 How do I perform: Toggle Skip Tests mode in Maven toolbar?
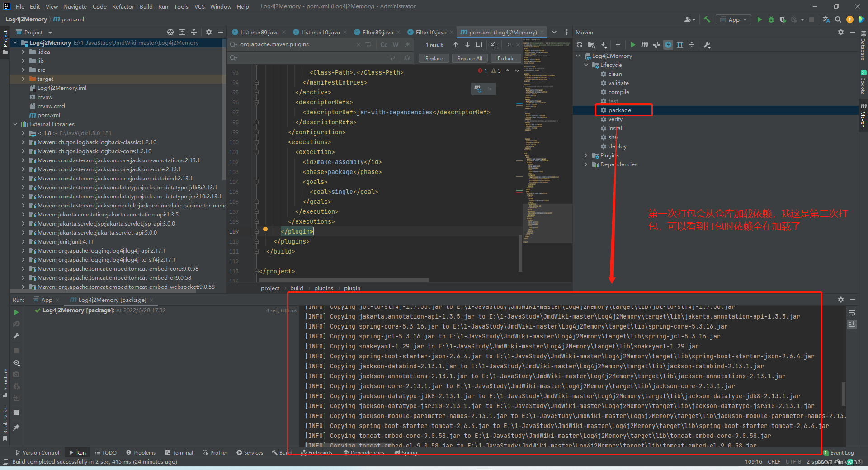pos(668,45)
